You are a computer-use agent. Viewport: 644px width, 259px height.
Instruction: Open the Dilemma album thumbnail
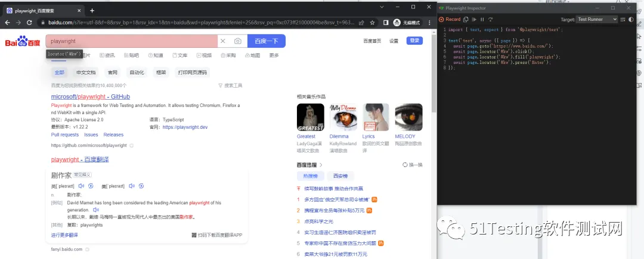click(x=343, y=117)
